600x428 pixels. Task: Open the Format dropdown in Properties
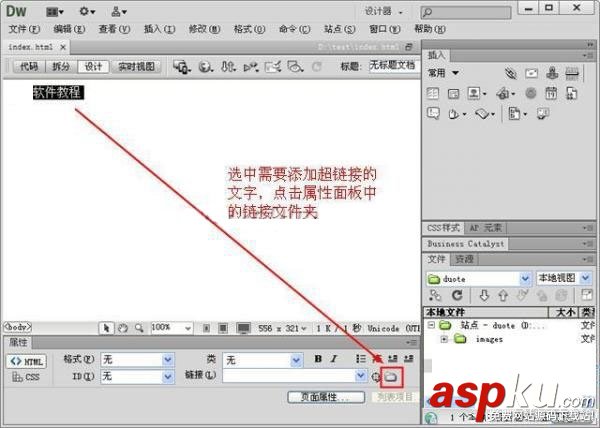(168, 360)
